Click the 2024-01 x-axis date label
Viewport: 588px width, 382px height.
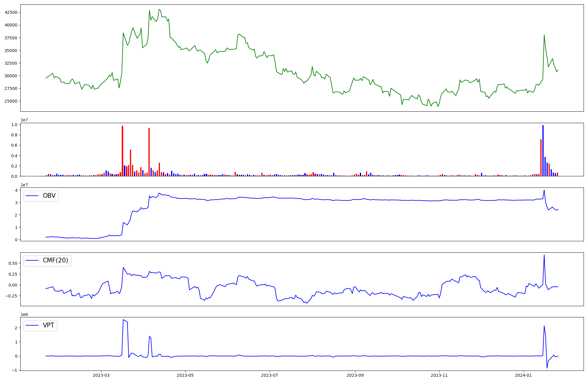click(x=524, y=375)
